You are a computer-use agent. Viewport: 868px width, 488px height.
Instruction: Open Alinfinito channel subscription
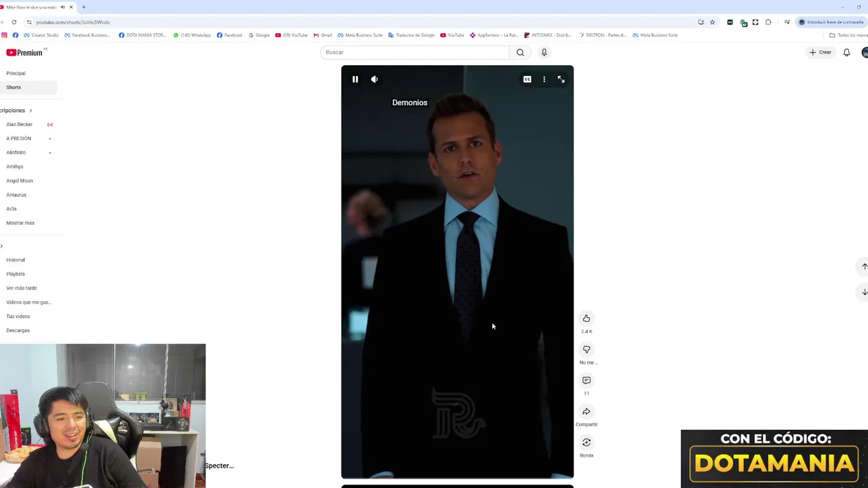tap(16, 152)
